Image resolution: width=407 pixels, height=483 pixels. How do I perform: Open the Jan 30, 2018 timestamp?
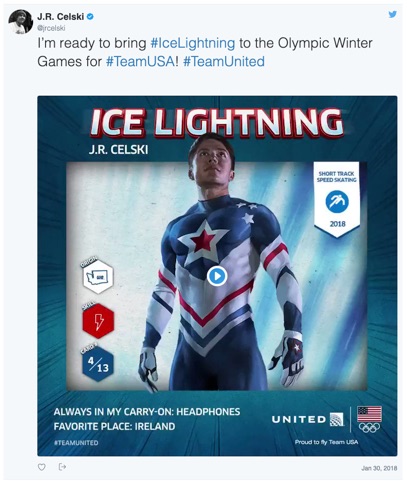[379, 468]
